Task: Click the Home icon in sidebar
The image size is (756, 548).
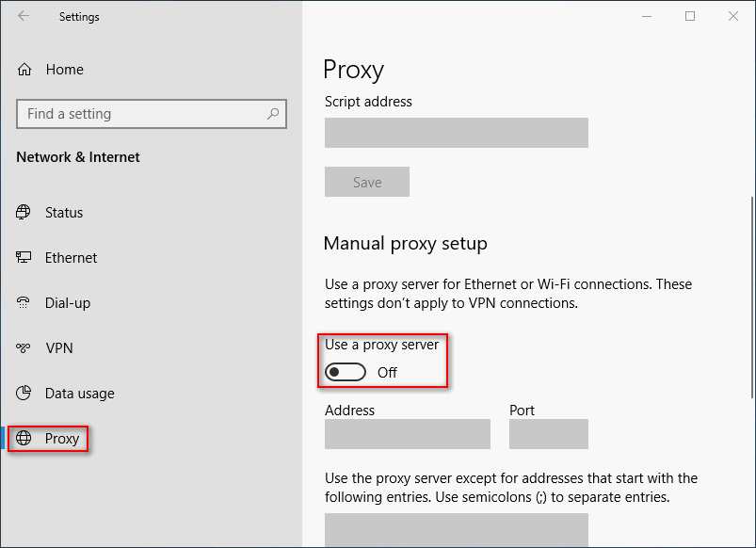Action: [24, 70]
